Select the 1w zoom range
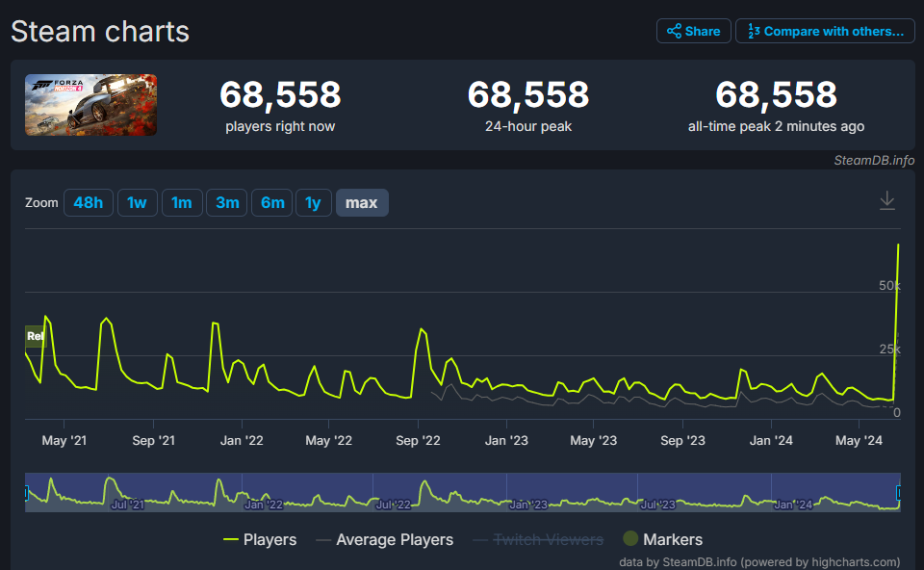 tap(137, 203)
